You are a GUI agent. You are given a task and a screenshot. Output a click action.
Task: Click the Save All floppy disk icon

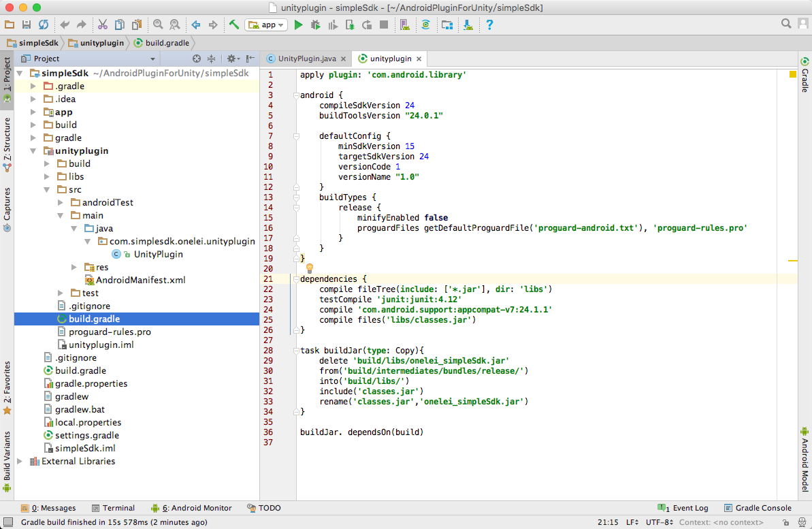coord(27,25)
